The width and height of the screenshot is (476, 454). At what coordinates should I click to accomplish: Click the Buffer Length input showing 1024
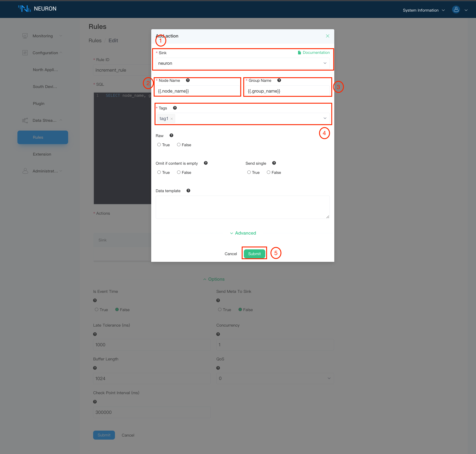pyautogui.click(x=152, y=378)
